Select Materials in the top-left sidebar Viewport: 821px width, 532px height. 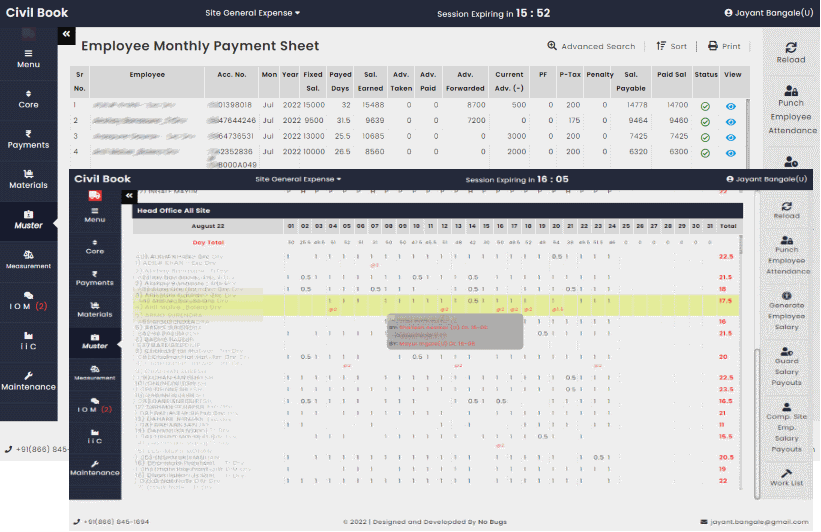tap(28, 179)
